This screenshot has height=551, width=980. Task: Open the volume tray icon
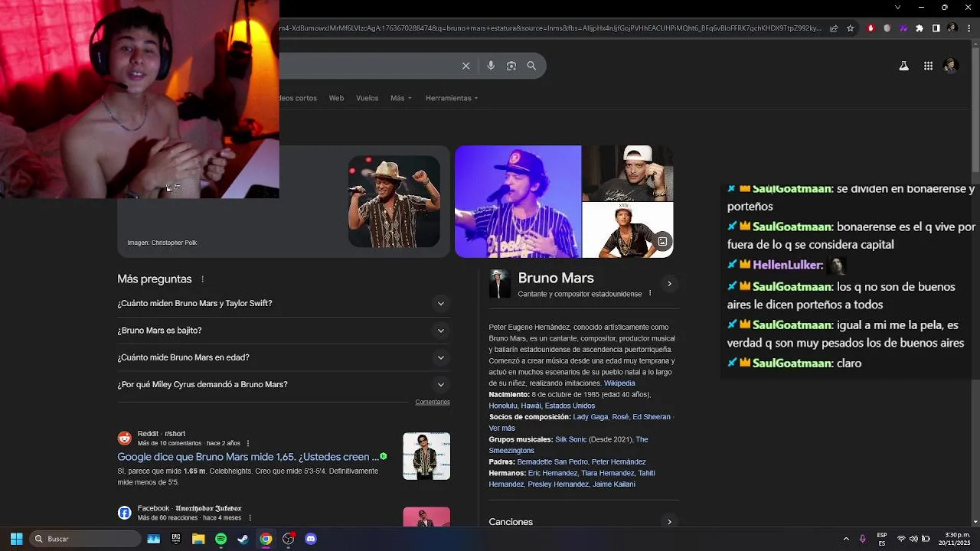pos(913,539)
